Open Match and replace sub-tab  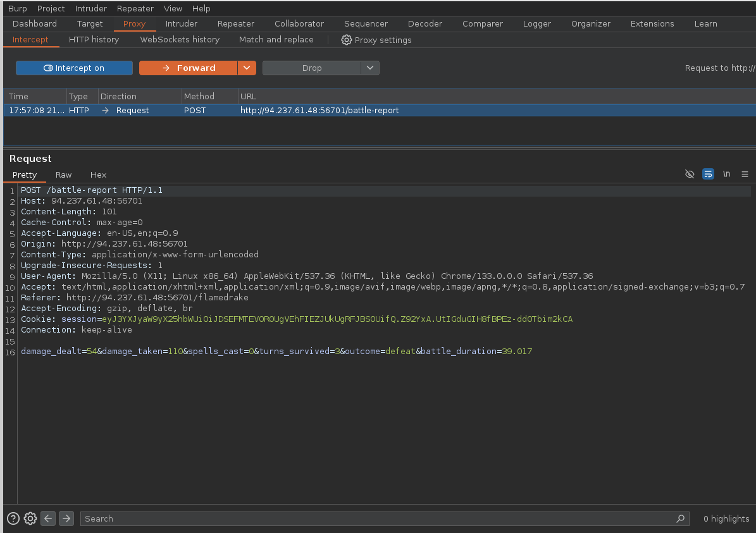pos(276,40)
